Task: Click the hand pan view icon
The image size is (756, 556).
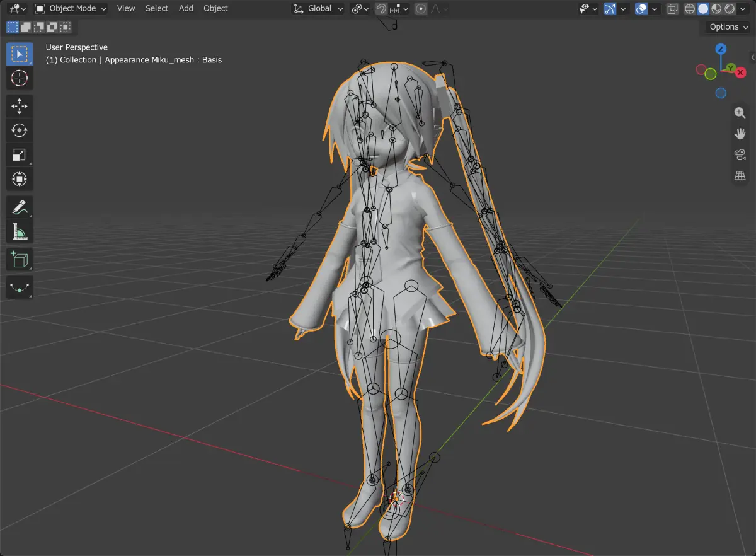Action: tap(740, 134)
